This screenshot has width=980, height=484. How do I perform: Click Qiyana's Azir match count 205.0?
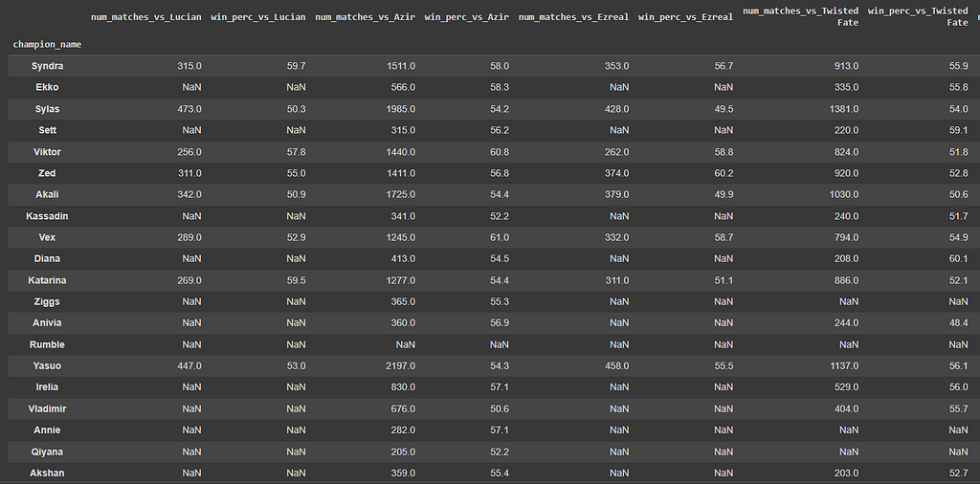pos(403,452)
